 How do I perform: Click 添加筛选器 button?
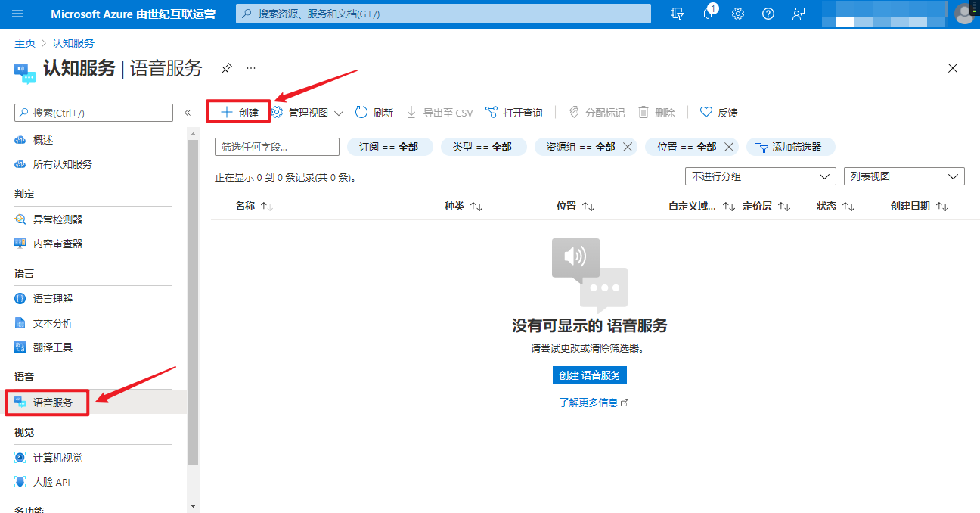coord(791,147)
